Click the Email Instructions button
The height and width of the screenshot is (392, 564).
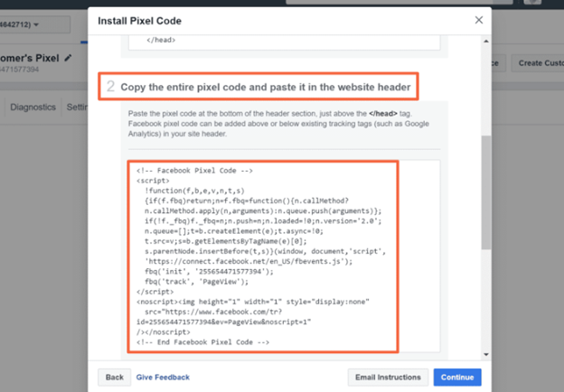click(388, 378)
